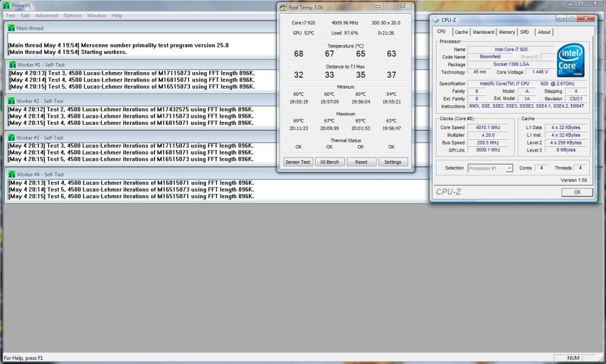606x364 pixels.
Task: Open the Options menu in Prime95
Action: pyautogui.click(x=72, y=15)
